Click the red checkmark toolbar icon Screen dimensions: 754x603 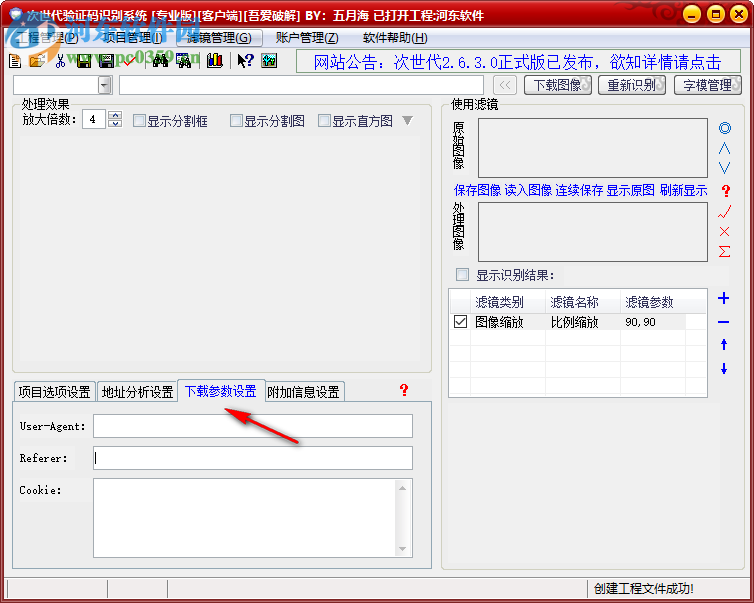129,61
